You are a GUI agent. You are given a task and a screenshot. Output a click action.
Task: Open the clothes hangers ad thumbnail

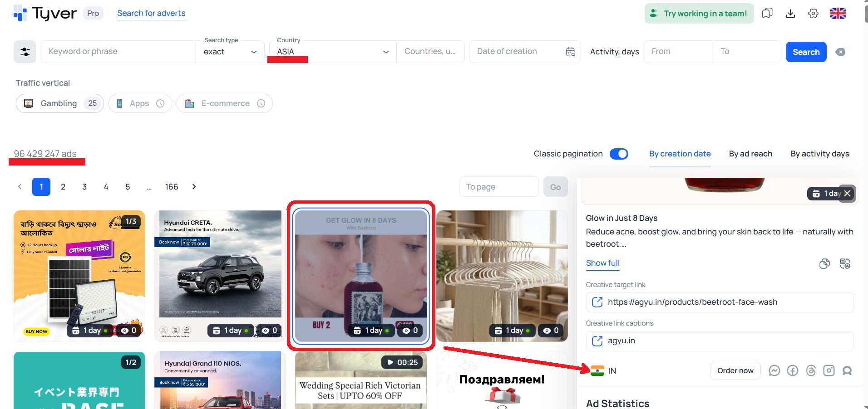pos(502,276)
